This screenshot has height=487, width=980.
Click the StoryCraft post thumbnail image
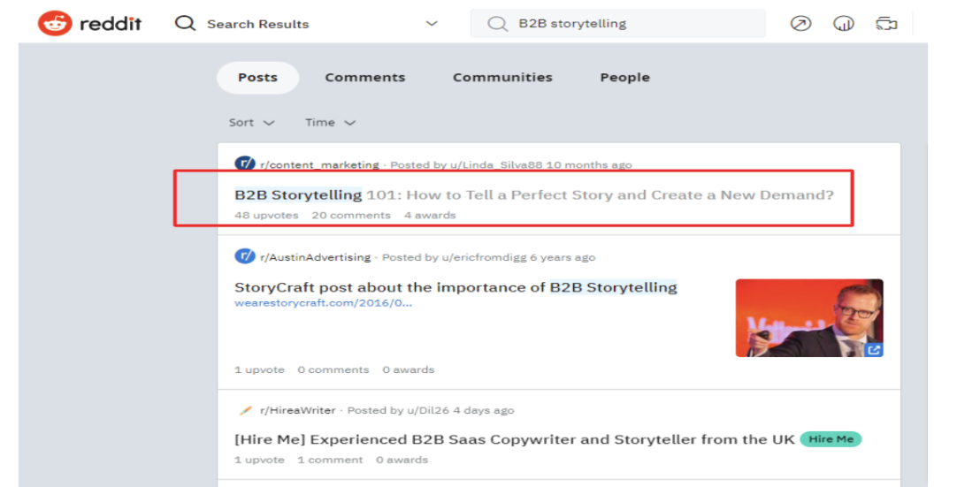pyautogui.click(x=809, y=318)
